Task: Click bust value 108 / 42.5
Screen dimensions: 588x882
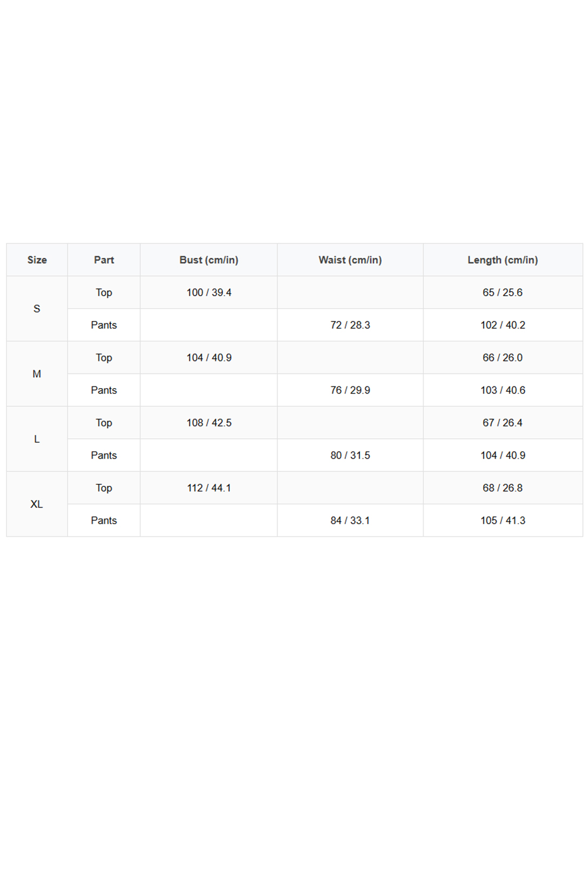Action: click(x=209, y=423)
